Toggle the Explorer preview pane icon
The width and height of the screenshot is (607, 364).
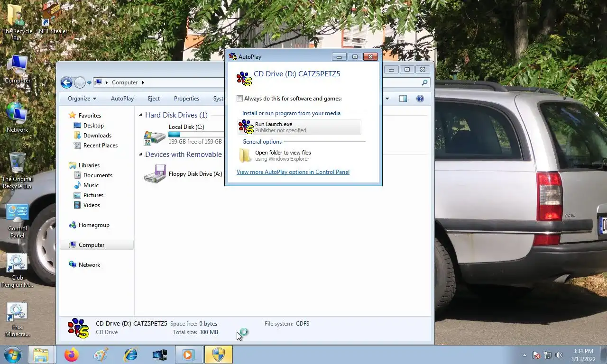[403, 99]
